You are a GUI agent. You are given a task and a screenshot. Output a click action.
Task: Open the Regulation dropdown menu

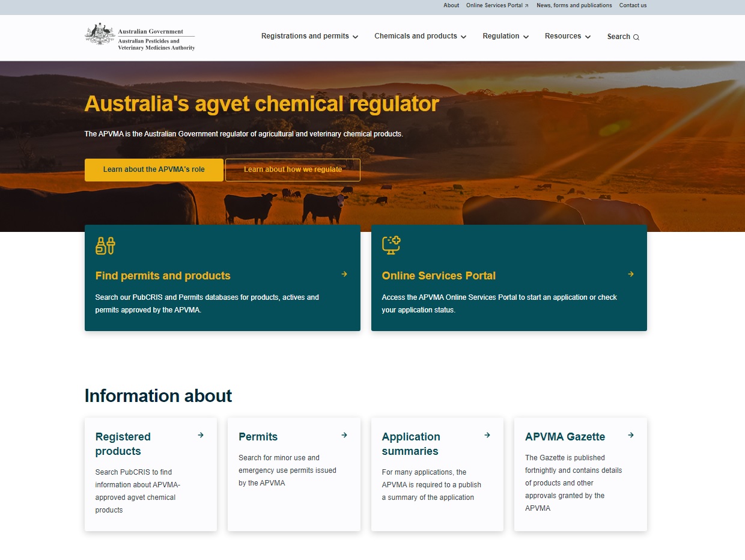tap(505, 36)
